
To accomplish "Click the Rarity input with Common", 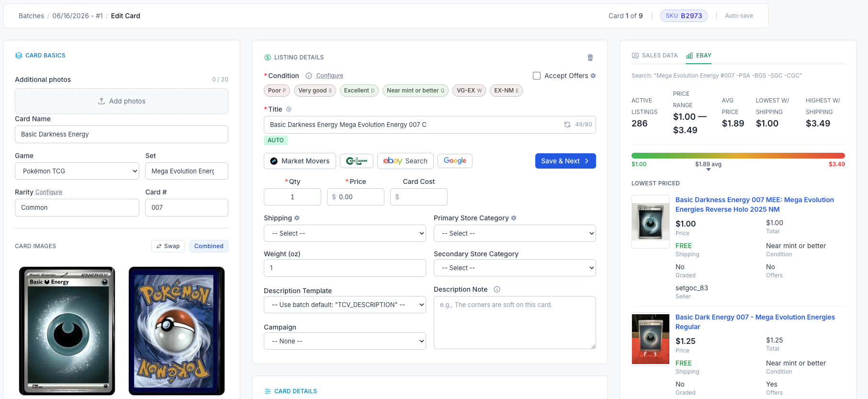I will [77, 207].
